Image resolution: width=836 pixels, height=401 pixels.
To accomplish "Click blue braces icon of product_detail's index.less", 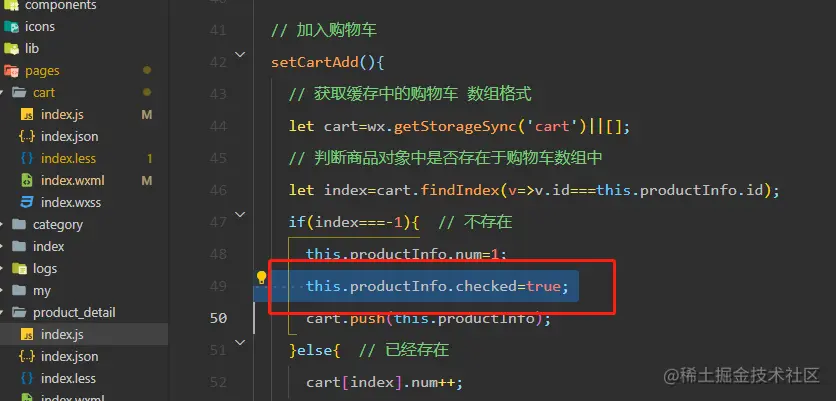I will pyautogui.click(x=27, y=379).
